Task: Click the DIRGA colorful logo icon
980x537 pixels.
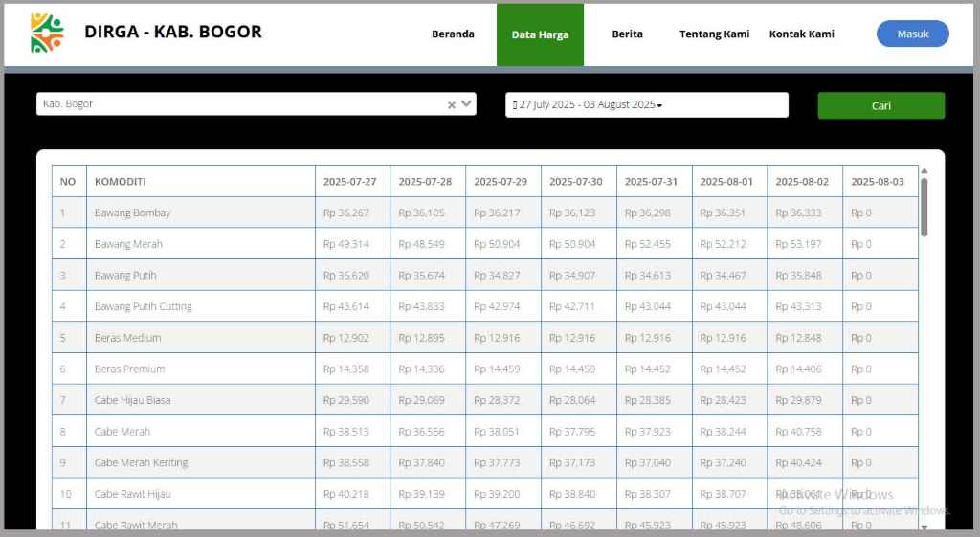Action: [x=48, y=33]
